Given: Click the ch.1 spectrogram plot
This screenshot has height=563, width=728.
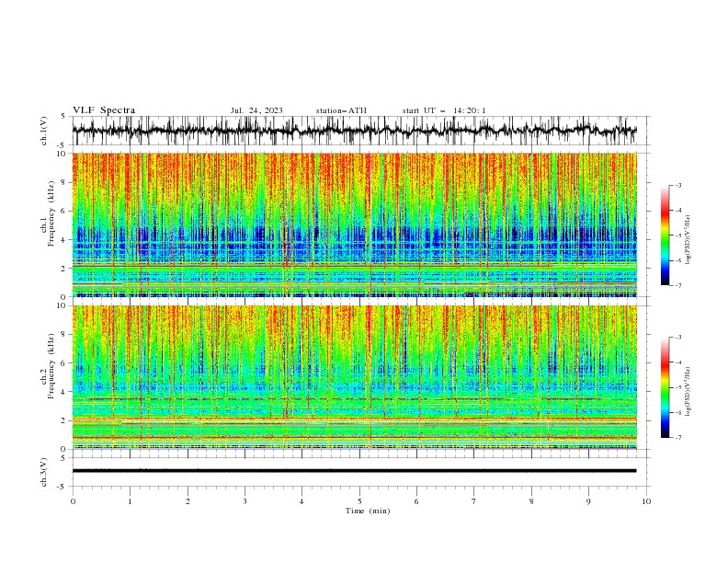Looking at the screenshot, I should [354, 224].
